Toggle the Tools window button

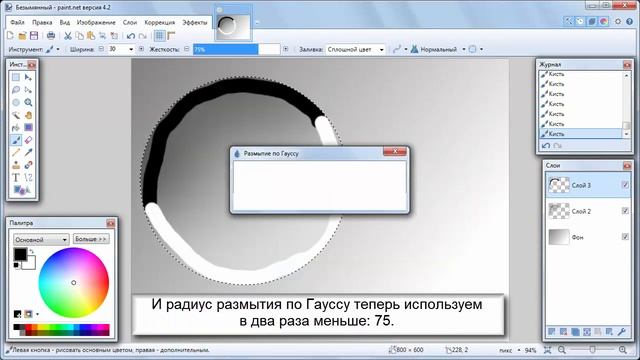pos(569,21)
